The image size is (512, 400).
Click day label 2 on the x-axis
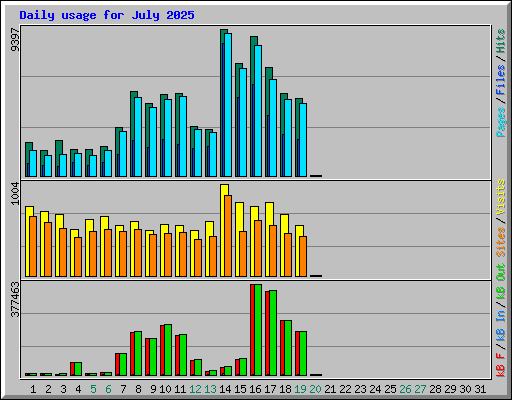[x=48, y=389]
